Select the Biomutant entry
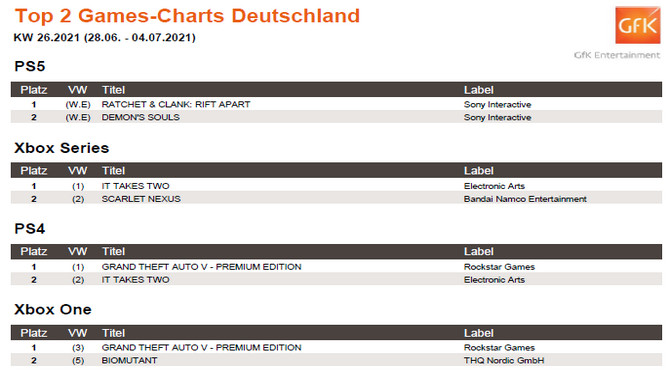The image size is (670, 378). tap(129, 360)
